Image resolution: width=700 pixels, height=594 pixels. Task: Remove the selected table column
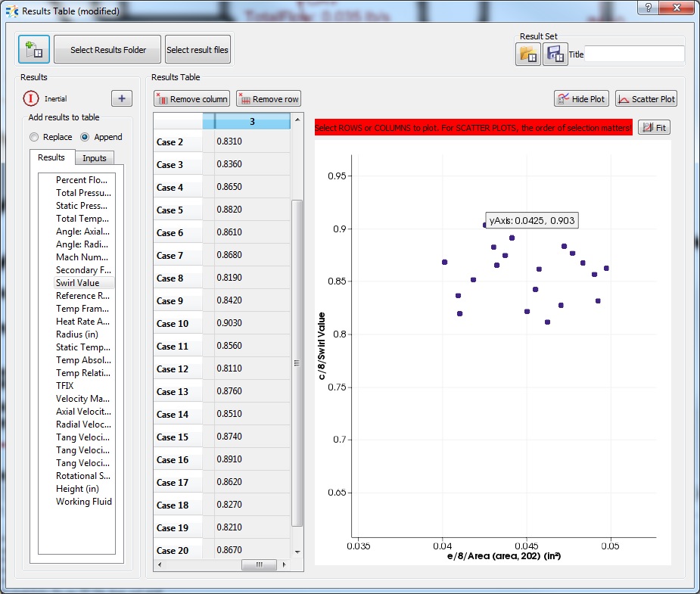click(x=191, y=99)
